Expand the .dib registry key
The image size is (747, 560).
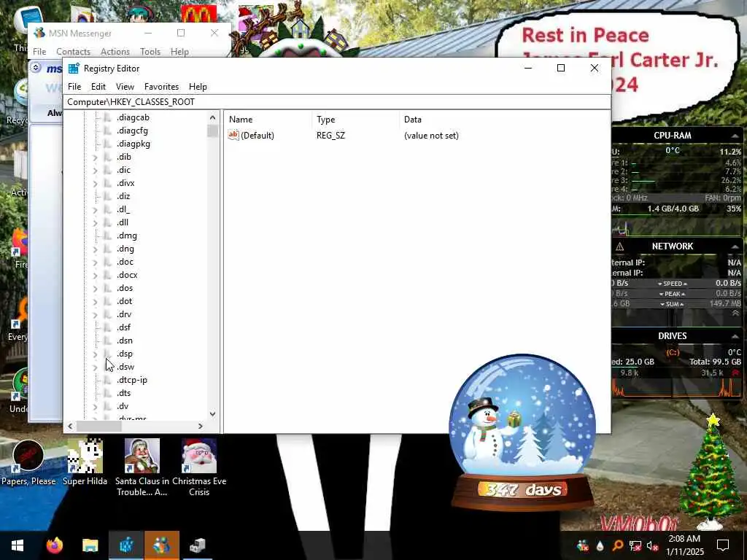tap(95, 157)
